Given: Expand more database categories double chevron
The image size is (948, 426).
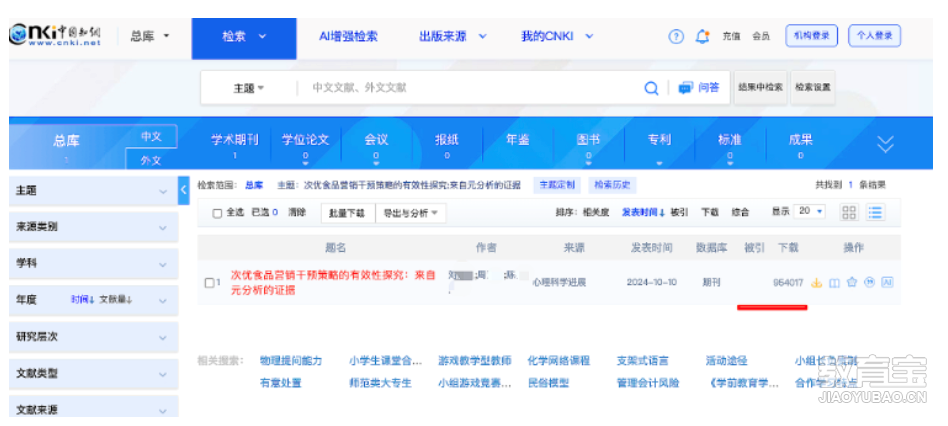Looking at the screenshot, I should click(x=885, y=144).
